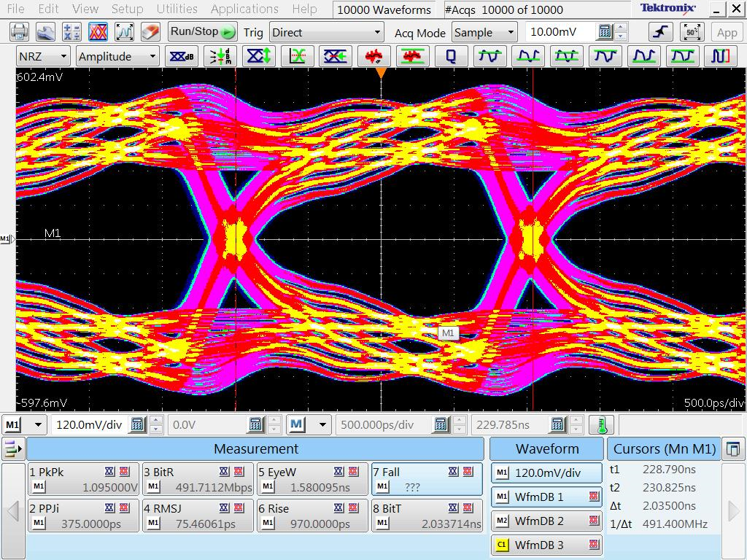Open the Amplitude measurement category dropdown
Image resolution: width=747 pixels, height=560 pixels.
pyautogui.click(x=117, y=56)
